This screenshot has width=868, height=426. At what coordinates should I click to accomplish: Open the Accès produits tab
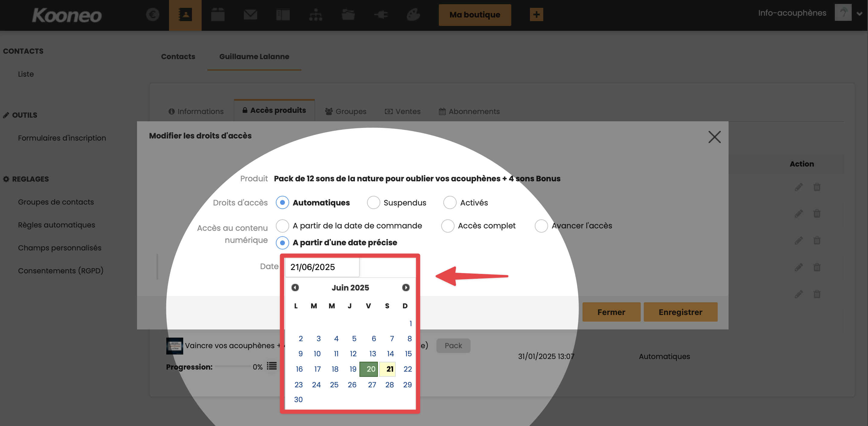(274, 110)
